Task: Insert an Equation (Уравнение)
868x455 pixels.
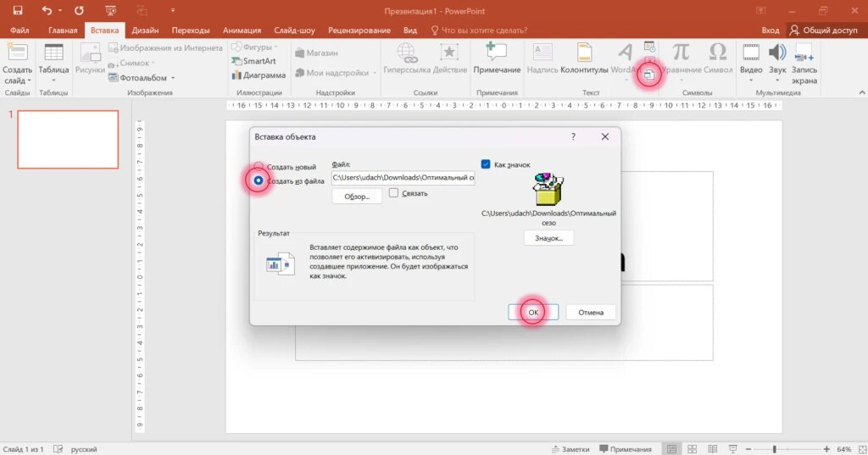Action: (682, 58)
